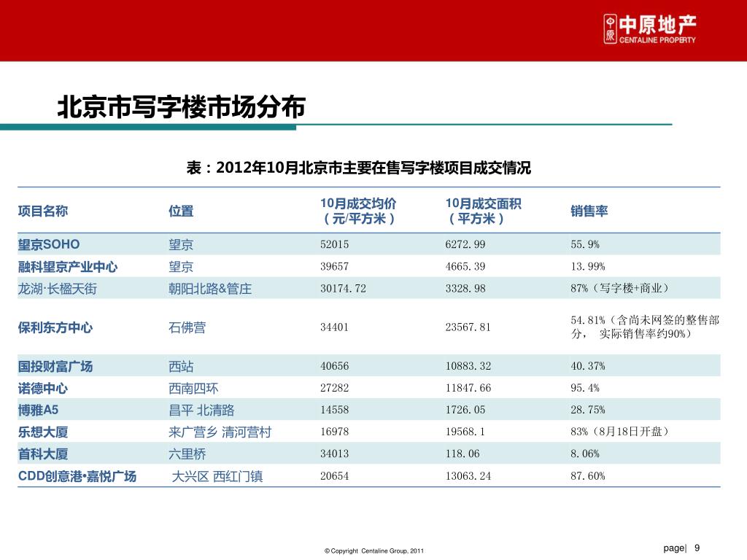
Task: Click sales rate 83%（8月18日开盘）
Action: coord(620,432)
